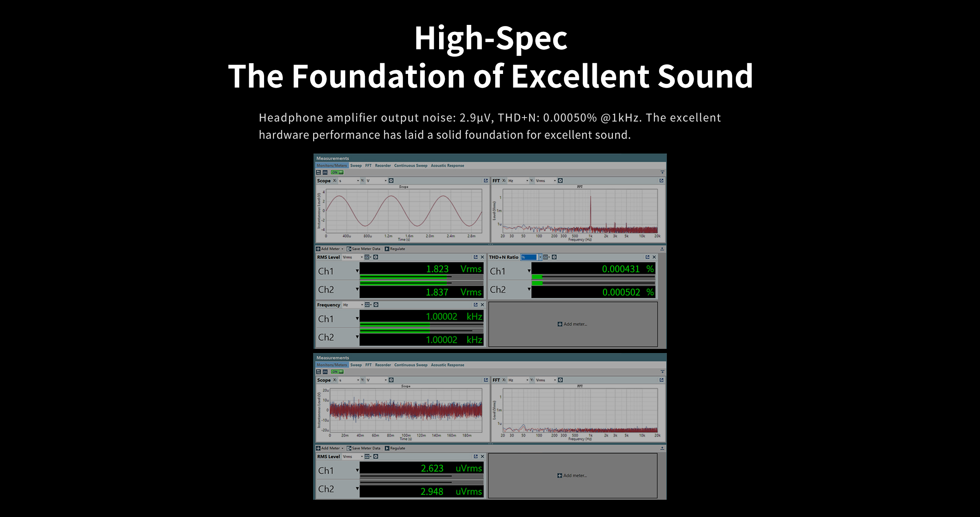Expand the Ch1 selector arrow in THD+N Ratio
Image resolution: width=980 pixels, height=517 pixels.
click(529, 271)
